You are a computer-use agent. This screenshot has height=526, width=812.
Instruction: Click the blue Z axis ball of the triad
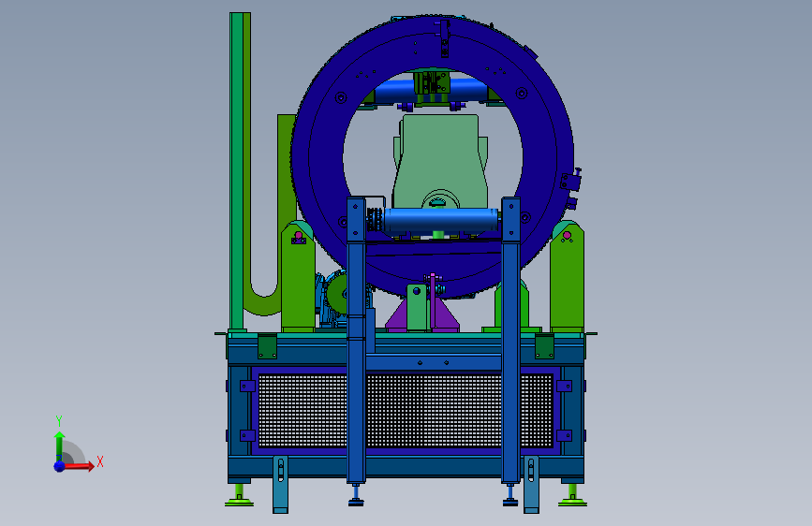(x=60, y=466)
